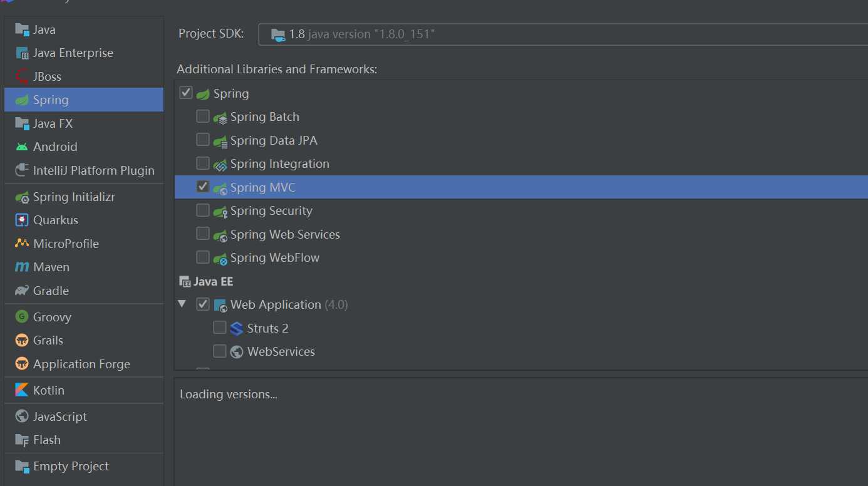Enable the Spring Batch checkbox

(203, 116)
